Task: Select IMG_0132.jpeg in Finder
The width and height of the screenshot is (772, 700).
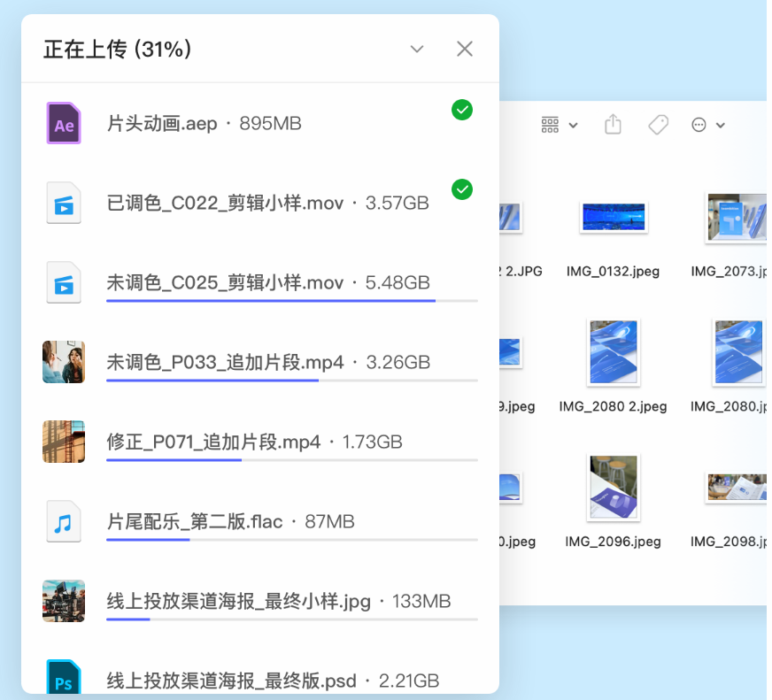Action: tap(613, 217)
